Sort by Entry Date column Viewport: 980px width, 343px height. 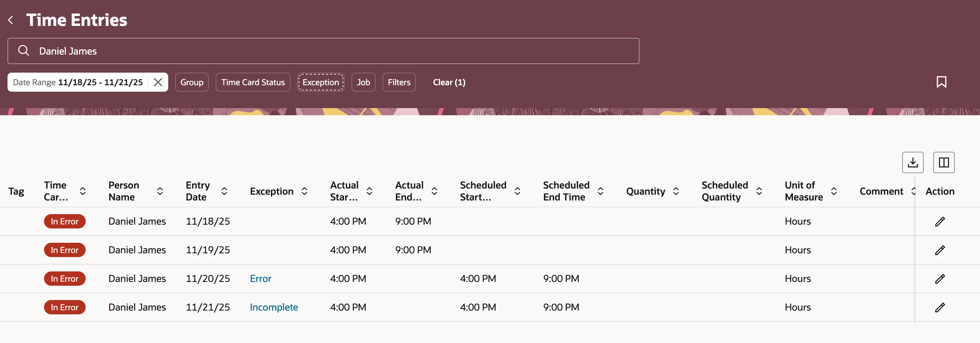[224, 191]
